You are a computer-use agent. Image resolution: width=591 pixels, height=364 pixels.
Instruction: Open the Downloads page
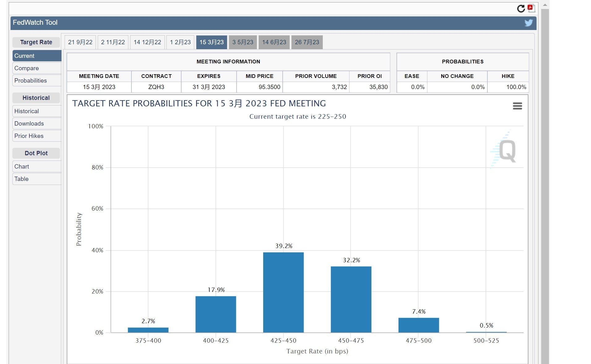[37, 124]
